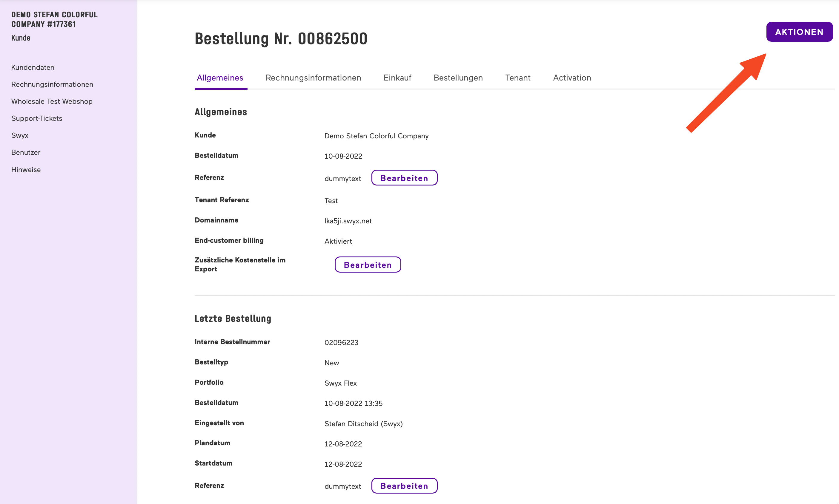Screen dimensions: 839x504
Task: Open sidebar Rechnungsinformationen link
Action: pos(52,84)
